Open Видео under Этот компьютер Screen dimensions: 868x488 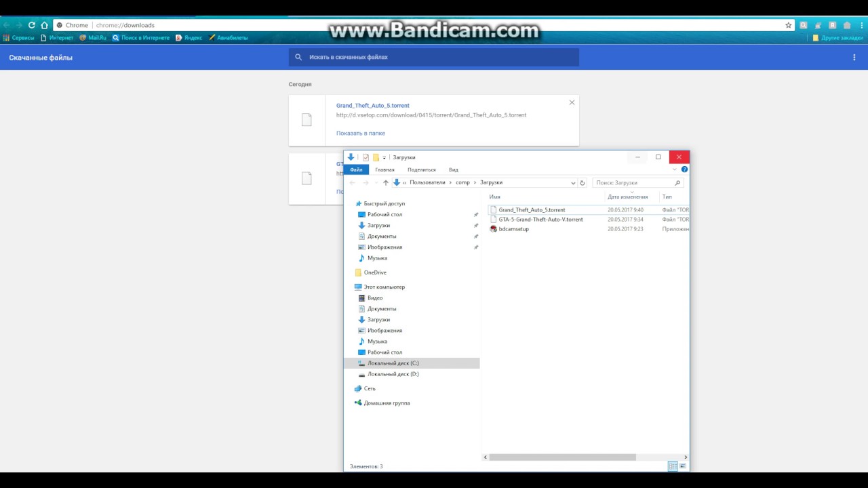375,298
